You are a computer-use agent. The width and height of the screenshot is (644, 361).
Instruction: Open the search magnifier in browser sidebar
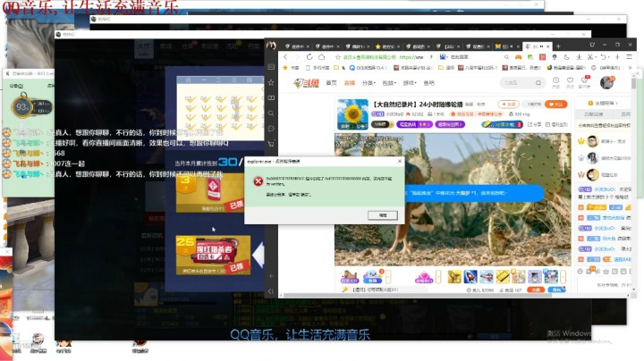pos(271,113)
